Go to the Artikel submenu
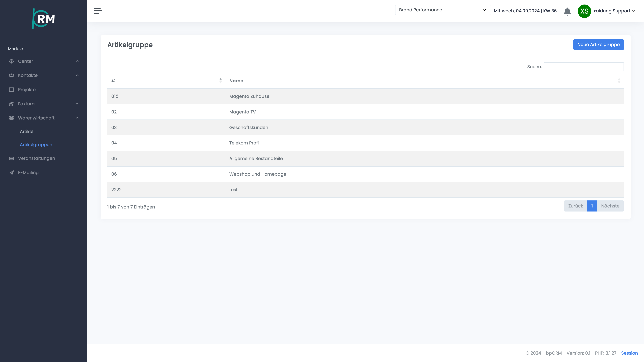The height and width of the screenshot is (362, 644). 26,131
